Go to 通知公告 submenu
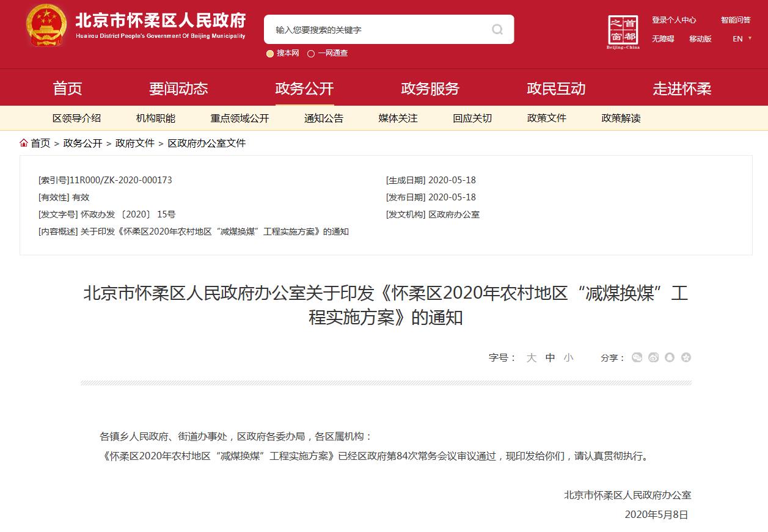The width and height of the screenshot is (768, 532). pos(324,118)
